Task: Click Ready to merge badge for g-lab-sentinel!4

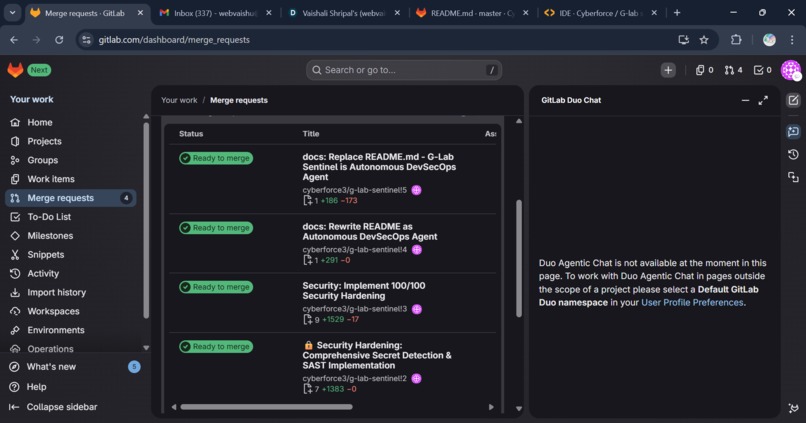Action: [x=216, y=228]
